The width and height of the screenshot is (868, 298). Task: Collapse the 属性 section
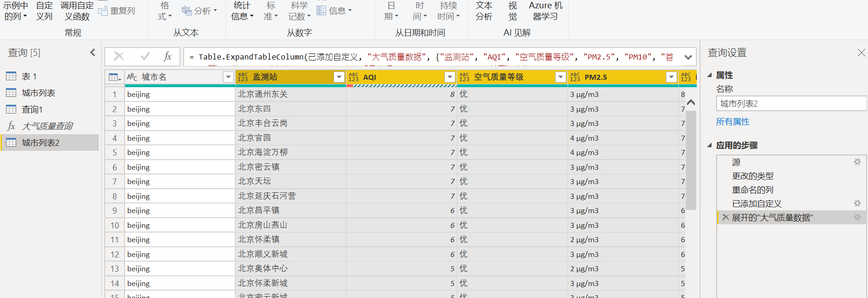coord(710,75)
